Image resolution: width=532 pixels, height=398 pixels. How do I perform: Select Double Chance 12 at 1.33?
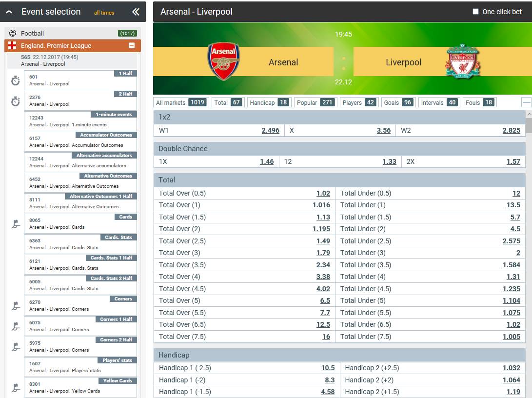point(389,161)
